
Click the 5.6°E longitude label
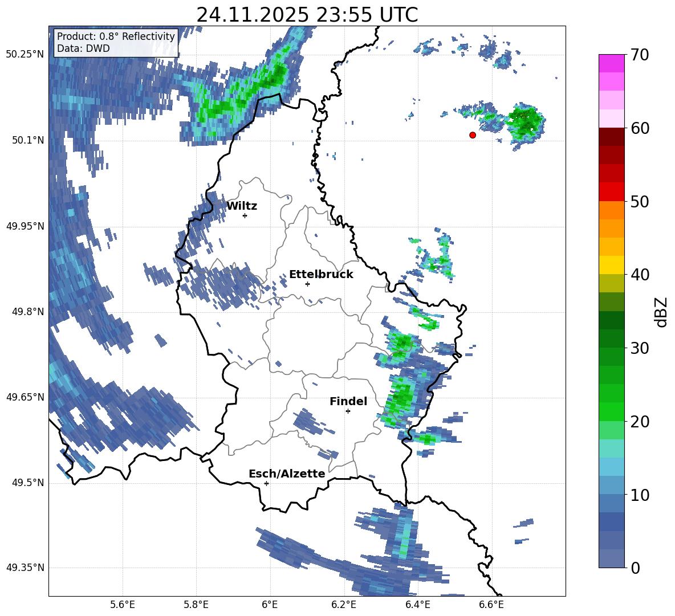pos(123,605)
